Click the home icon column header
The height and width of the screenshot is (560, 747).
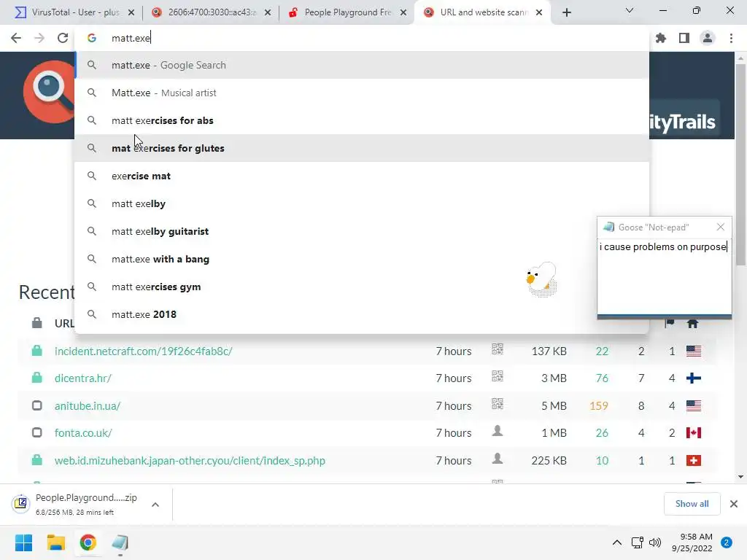click(693, 324)
